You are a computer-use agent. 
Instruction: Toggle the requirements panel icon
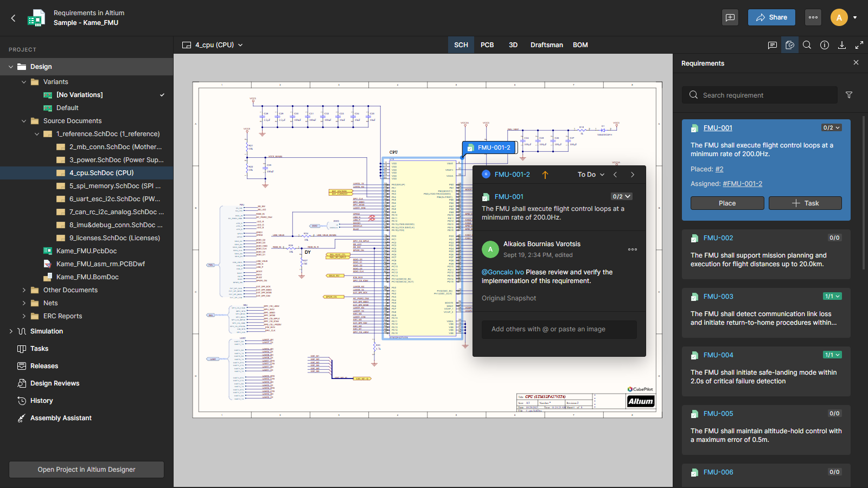(790, 45)
